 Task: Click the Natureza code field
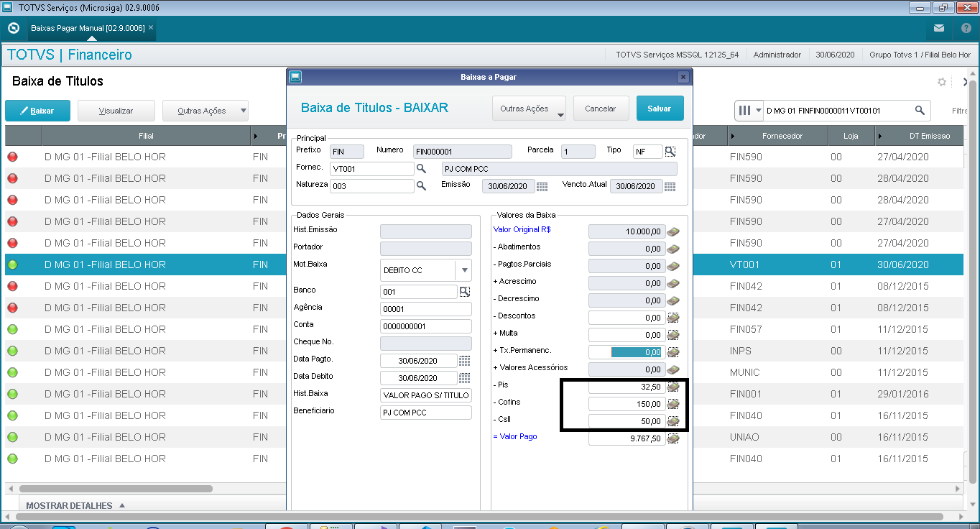click(x=372, y=186)
